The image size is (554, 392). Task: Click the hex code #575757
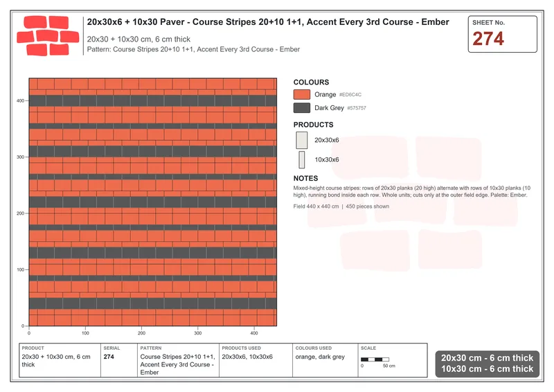[357, 108]
